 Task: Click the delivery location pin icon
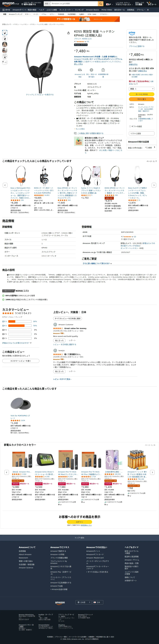(x=22, y=4)
